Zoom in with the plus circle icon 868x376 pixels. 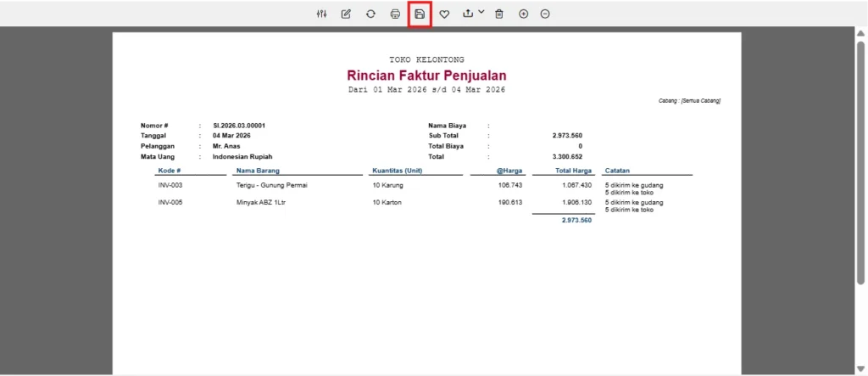tap(523, 14)
